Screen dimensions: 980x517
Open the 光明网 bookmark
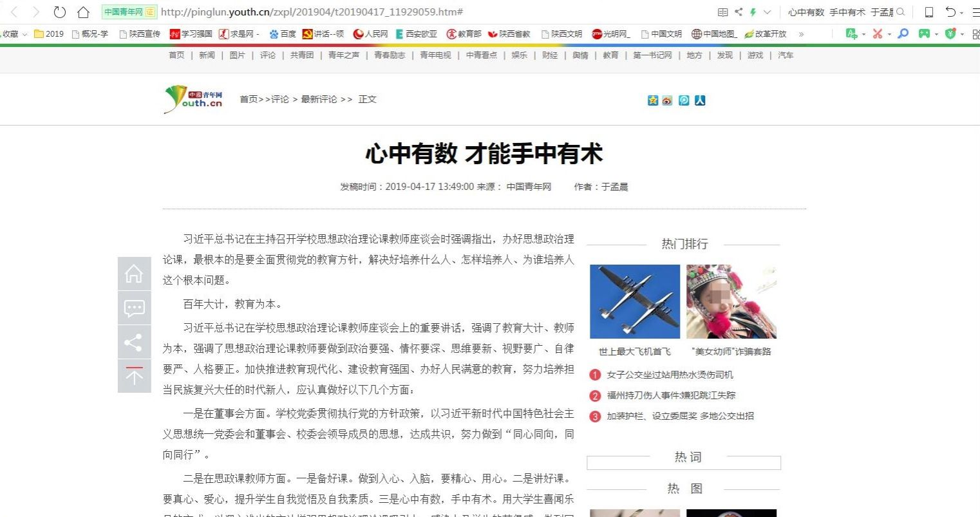pos(611,34)
